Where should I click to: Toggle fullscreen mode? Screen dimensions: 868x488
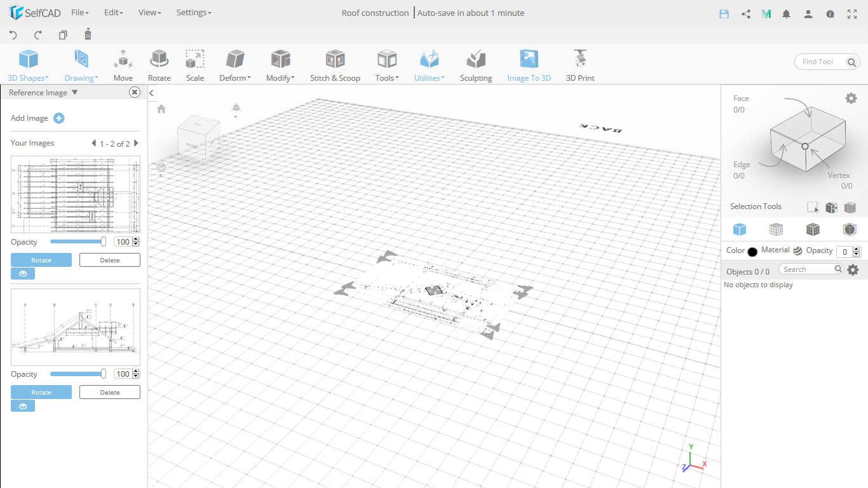coord(852,13)
